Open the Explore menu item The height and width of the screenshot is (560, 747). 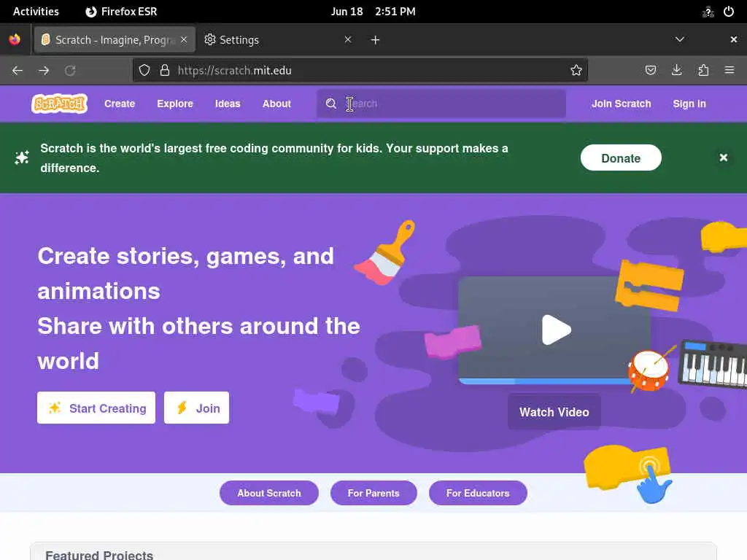tap(175, 104)
